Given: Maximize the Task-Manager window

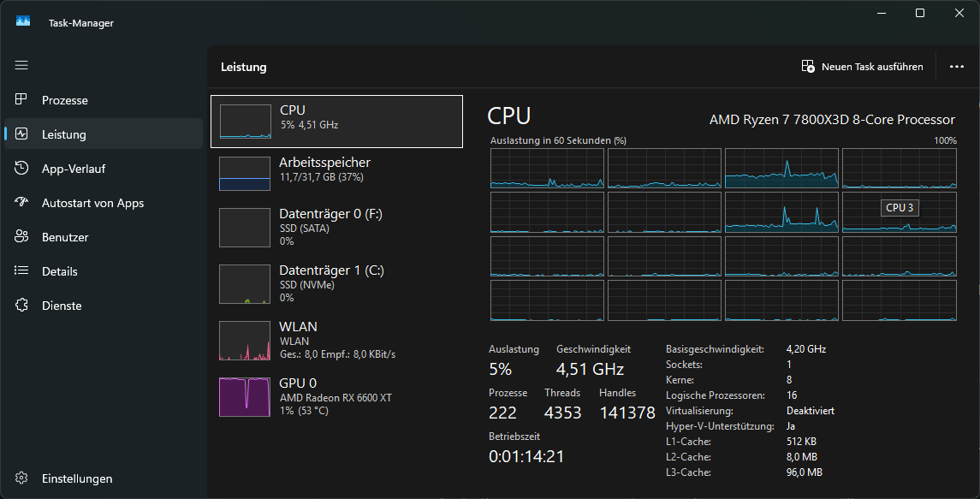Looking at the screenshot, I should pos(920,13).
